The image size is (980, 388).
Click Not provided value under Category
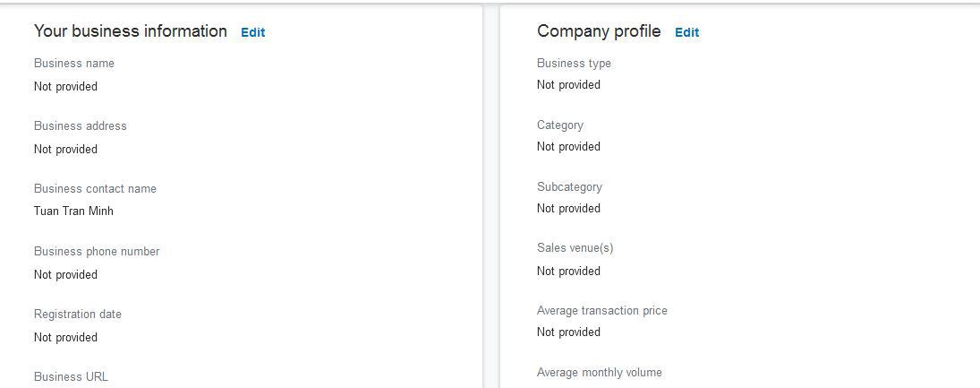coord(568,147)
